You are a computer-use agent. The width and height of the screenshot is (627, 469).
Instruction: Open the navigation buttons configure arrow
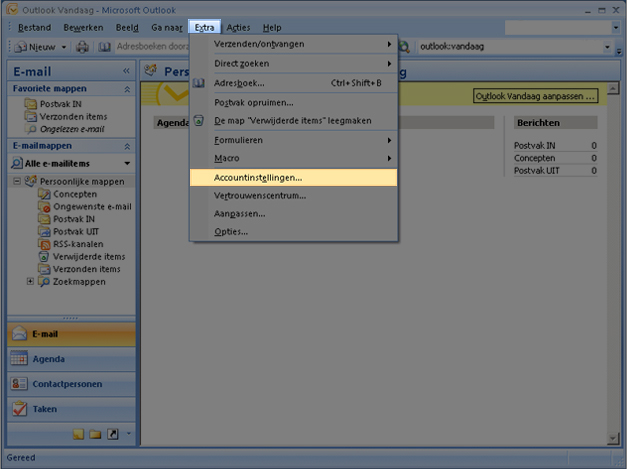click(128, 433)
